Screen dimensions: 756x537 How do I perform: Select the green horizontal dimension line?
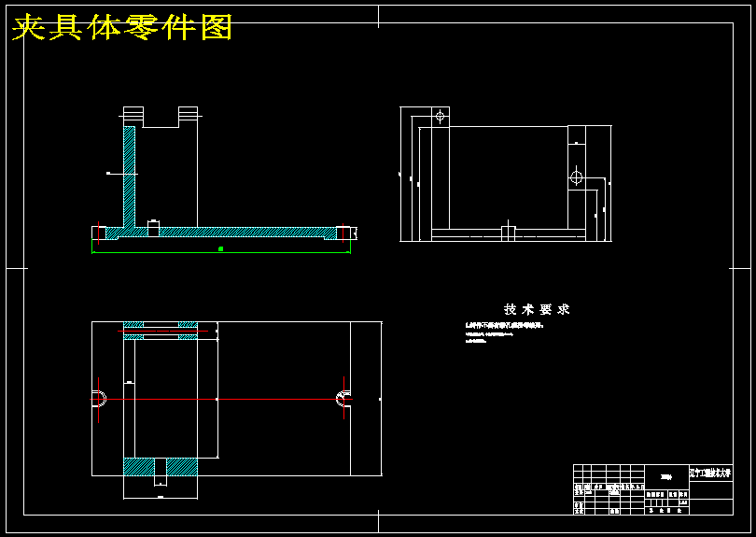pyautogui.click(x=221, y=252)
